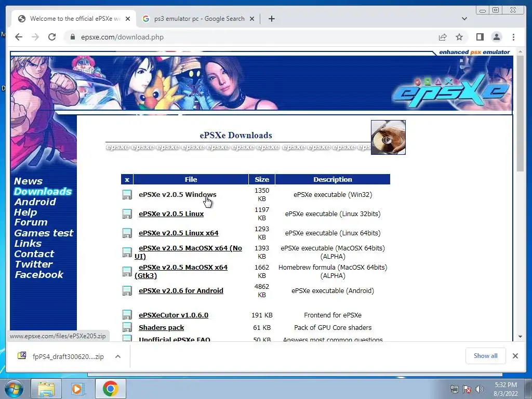Select the Welcome to the official ePSXe tab
532x399 pixels.
point(74,19)
